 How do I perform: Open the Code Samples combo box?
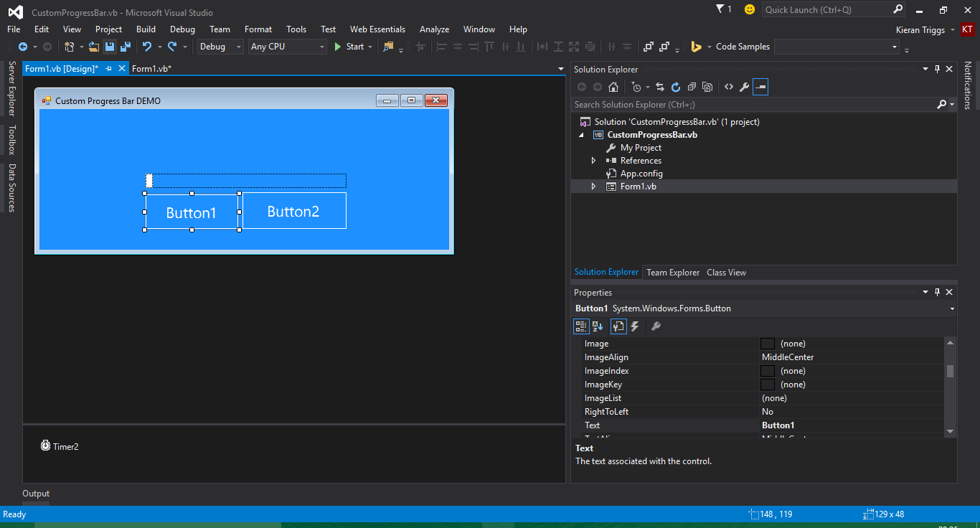point(837,47)
